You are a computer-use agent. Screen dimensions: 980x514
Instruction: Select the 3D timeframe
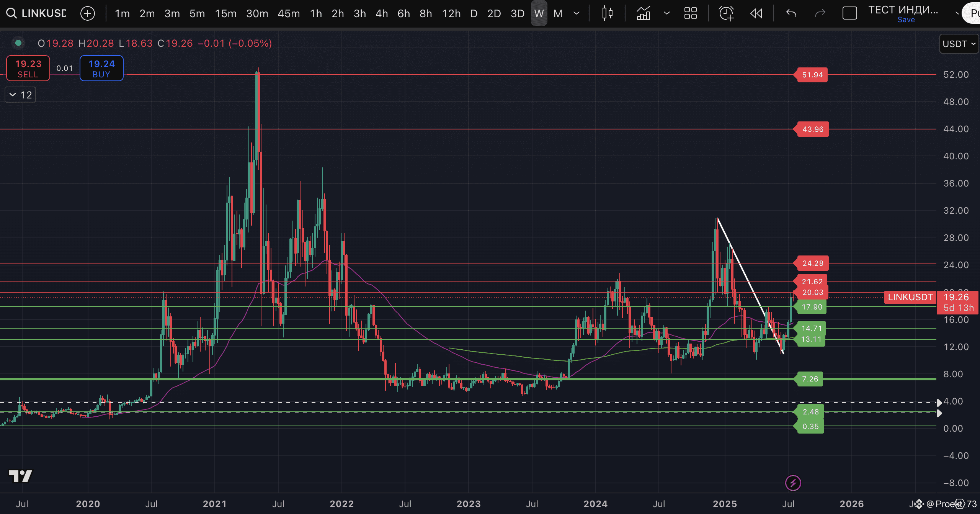(518, 13)
